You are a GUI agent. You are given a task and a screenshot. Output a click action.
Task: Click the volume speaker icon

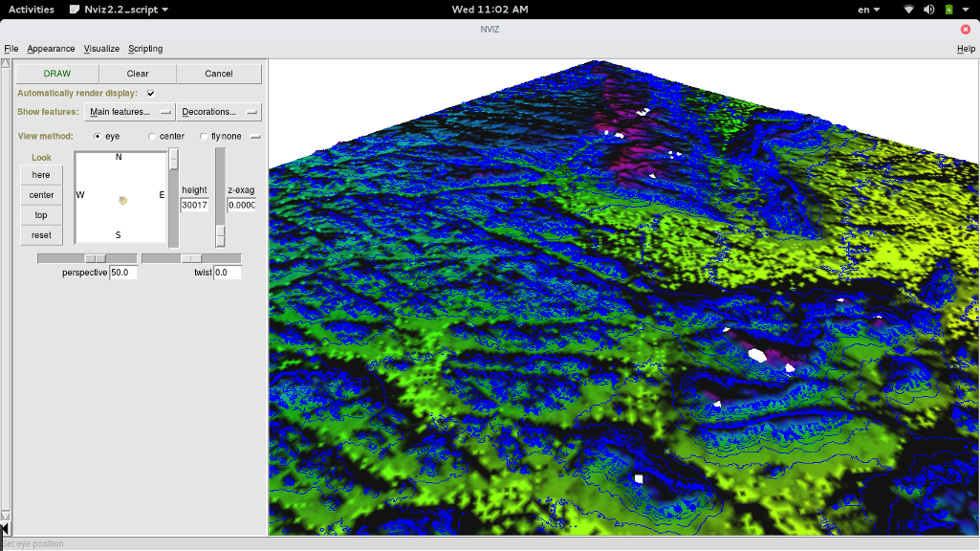[x=927, y=9]
